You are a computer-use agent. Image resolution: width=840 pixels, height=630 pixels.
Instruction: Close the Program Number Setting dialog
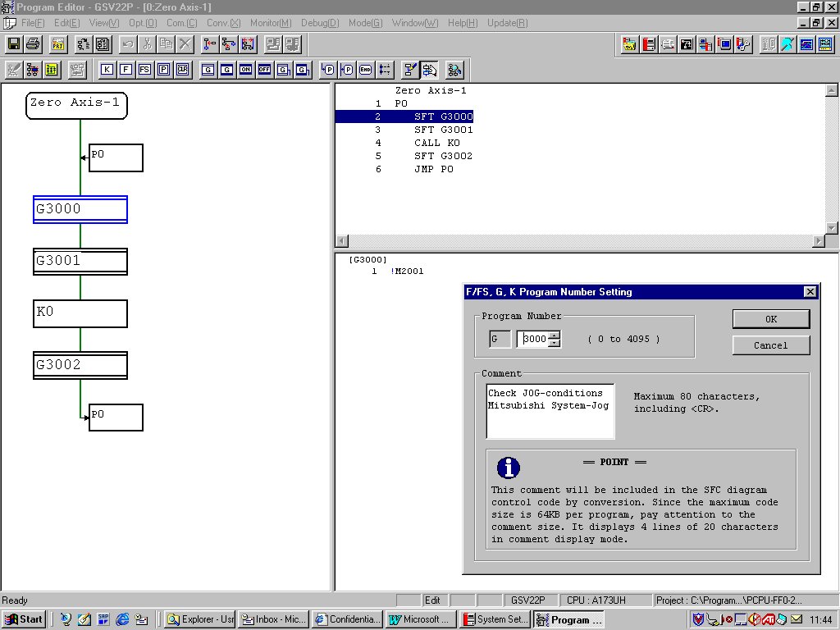(810, 291)
